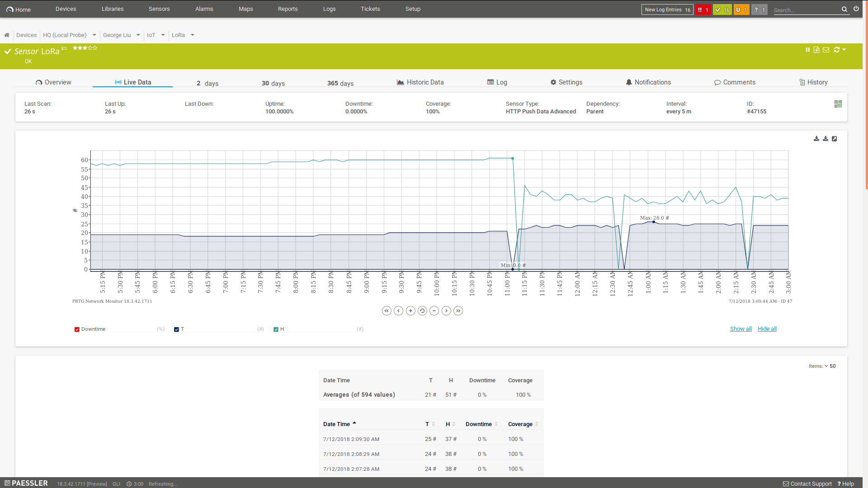Open the Sensors menu
The width and height of the screenshot is (868, 488).
[159, 9]
